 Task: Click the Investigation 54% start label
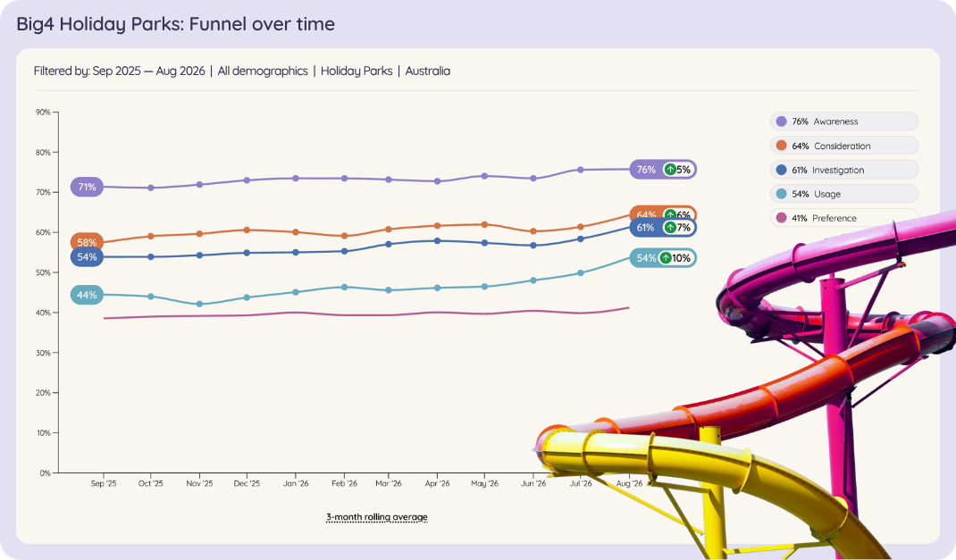(87, 257)
